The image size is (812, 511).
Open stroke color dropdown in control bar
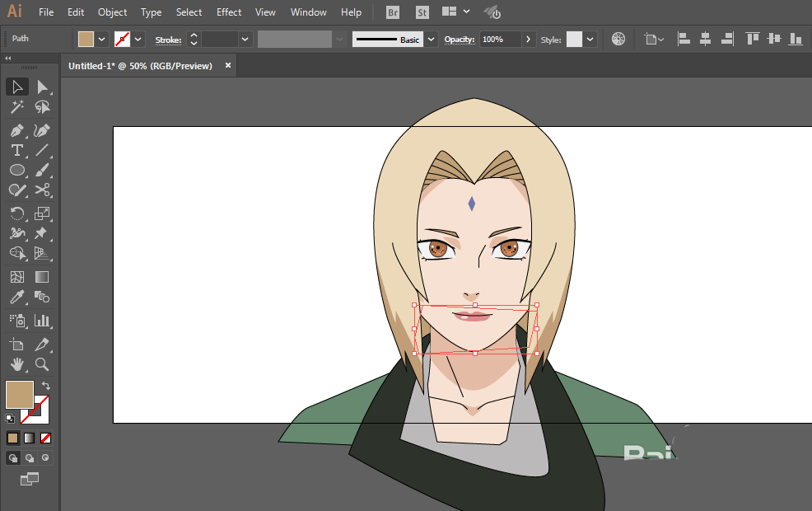[138, 40]
